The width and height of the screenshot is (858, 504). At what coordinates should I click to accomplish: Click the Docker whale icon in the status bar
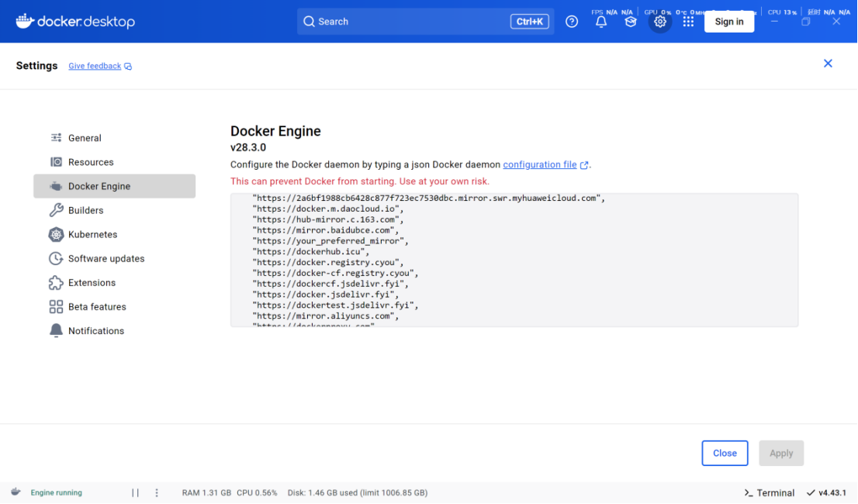(16, 492)
